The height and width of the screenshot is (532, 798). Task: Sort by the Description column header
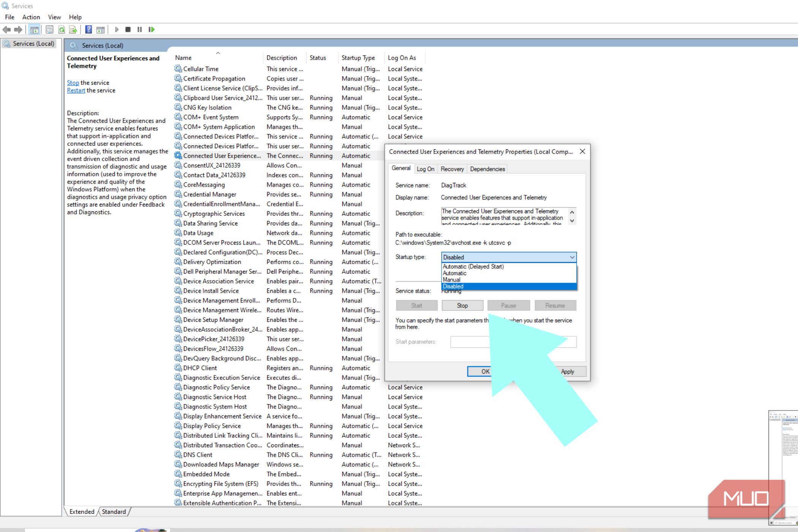tap(285, 58)
